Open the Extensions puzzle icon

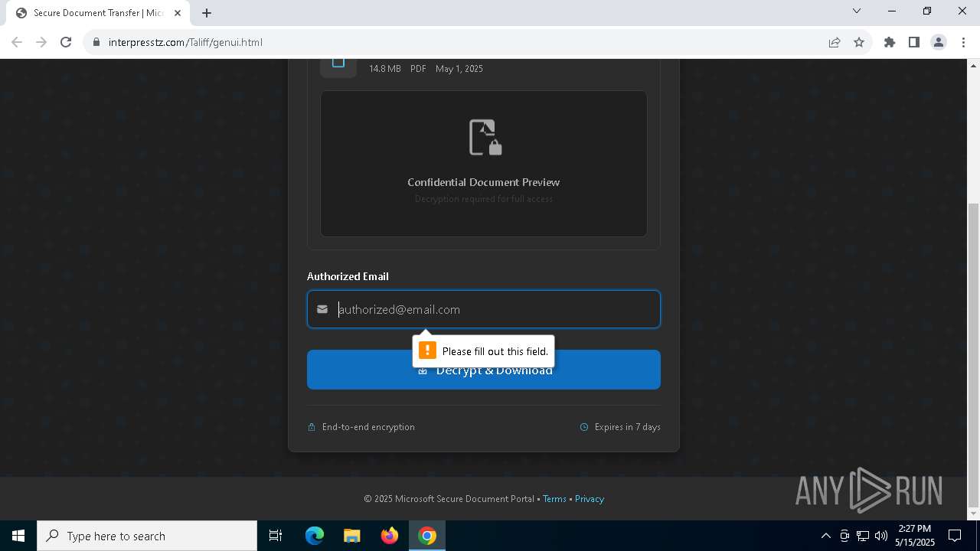click(890, 42)
